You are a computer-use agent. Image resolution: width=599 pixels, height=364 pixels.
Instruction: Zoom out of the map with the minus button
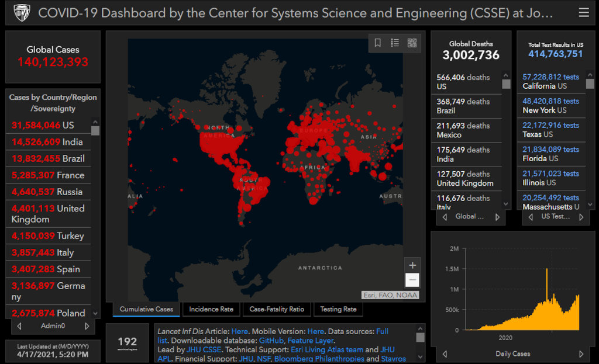[412, 280]
